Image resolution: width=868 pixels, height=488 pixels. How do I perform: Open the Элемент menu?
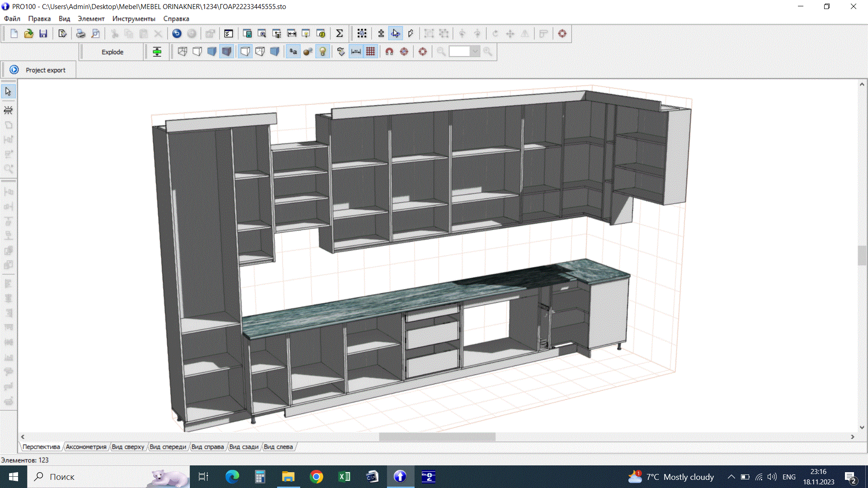(x=90, y=19)
